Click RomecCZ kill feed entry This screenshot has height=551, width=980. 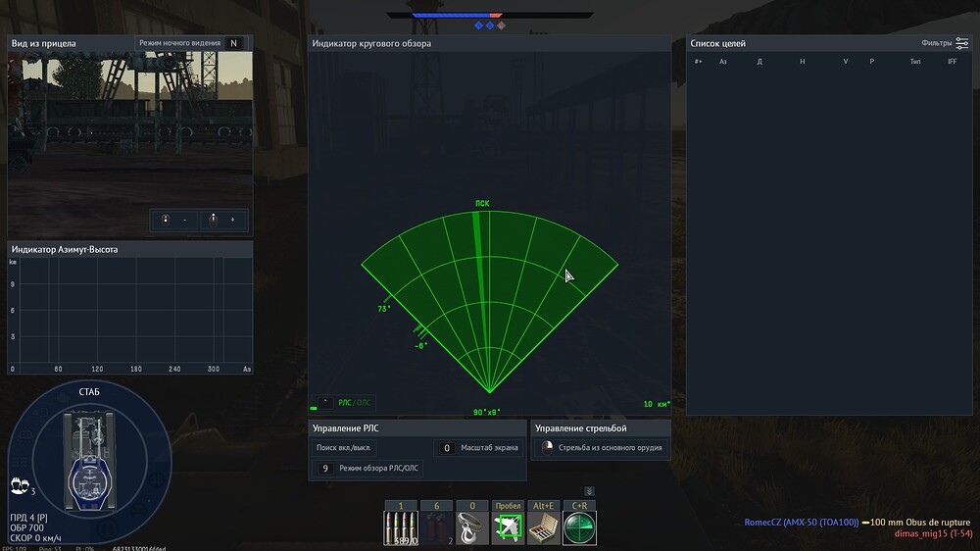coord(857,523)
